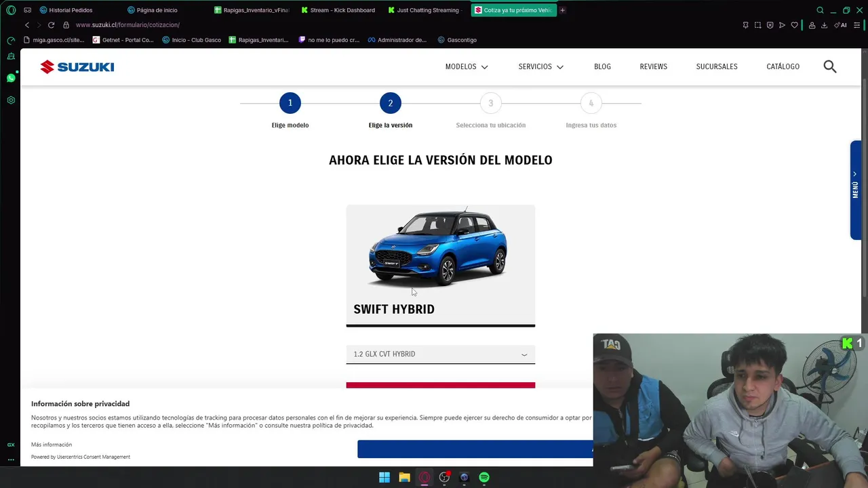Open the SUCURSALES nav link
Image resolution: width=868 pixels, height=488 pixels.
pos(717,66)
